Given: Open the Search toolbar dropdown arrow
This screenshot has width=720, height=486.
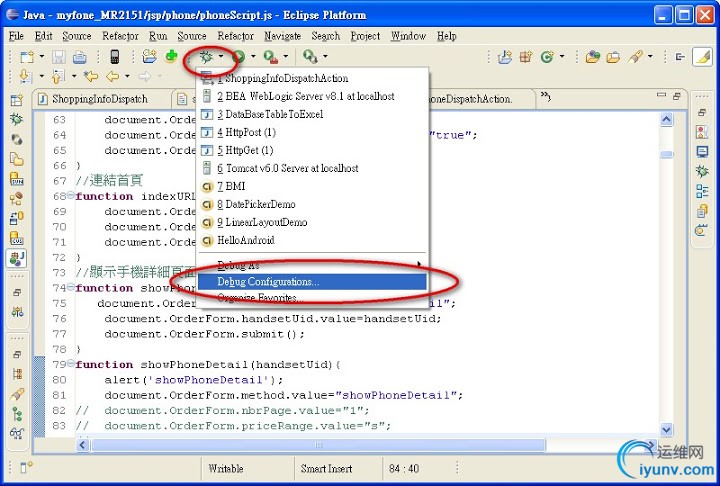Looking at the screenshot, I should [650, 57].
